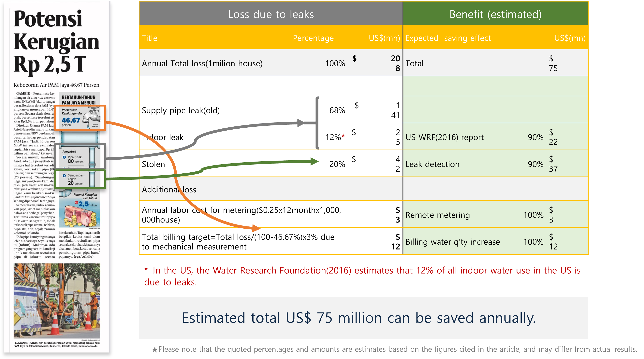
Task: Click 'Sambungan ilegal: 20 persen' infographic box
Action: pos(80,179)
